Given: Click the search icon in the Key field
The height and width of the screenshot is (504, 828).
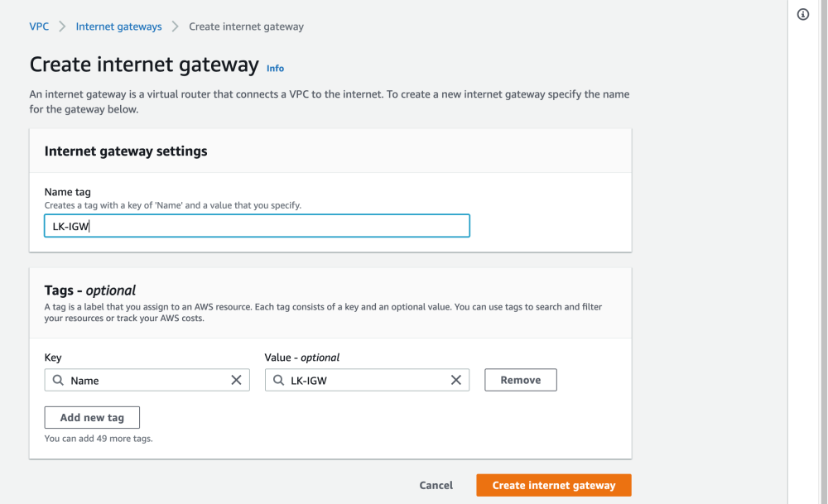Looking at the screenshot, I should tap(57, 380).
